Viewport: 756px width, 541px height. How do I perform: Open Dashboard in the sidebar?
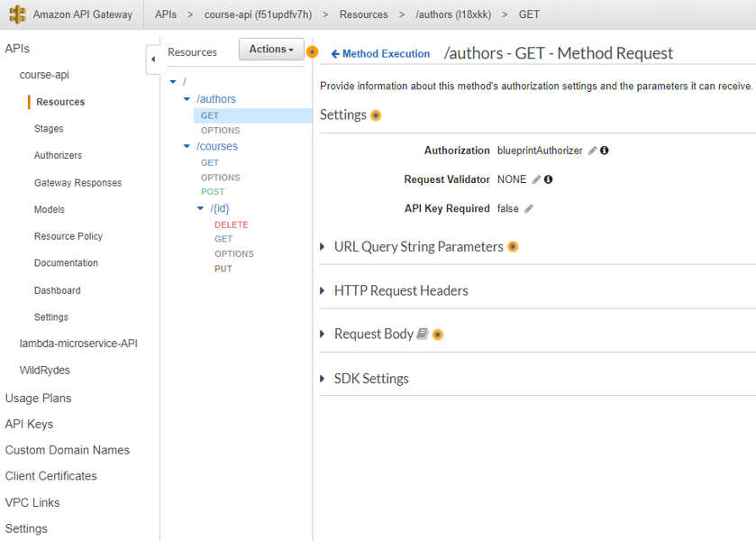tap(58, 290)
